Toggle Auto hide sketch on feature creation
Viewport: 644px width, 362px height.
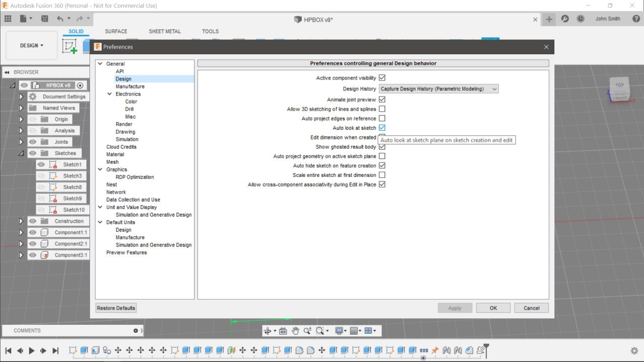(x=382, y=165)
